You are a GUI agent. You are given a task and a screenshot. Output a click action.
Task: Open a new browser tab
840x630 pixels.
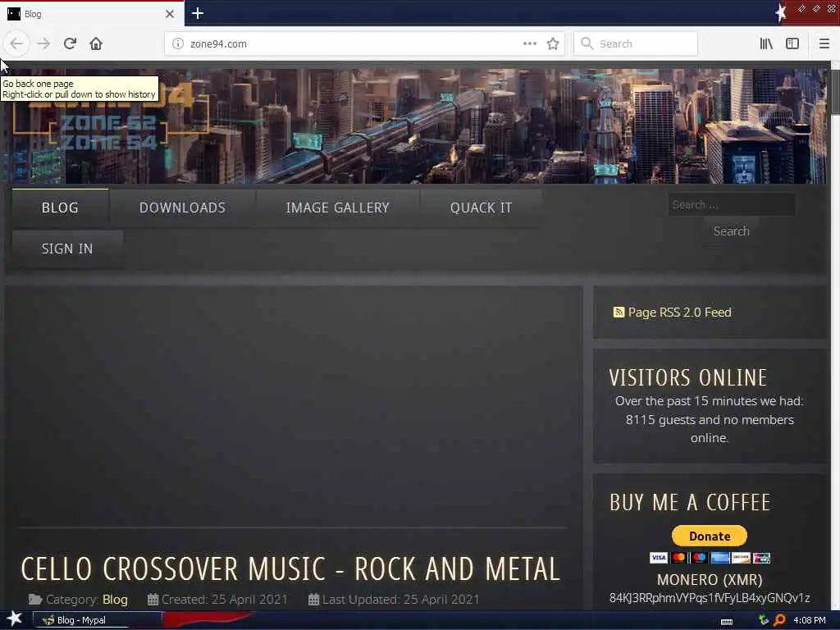(x=197, y=13)
